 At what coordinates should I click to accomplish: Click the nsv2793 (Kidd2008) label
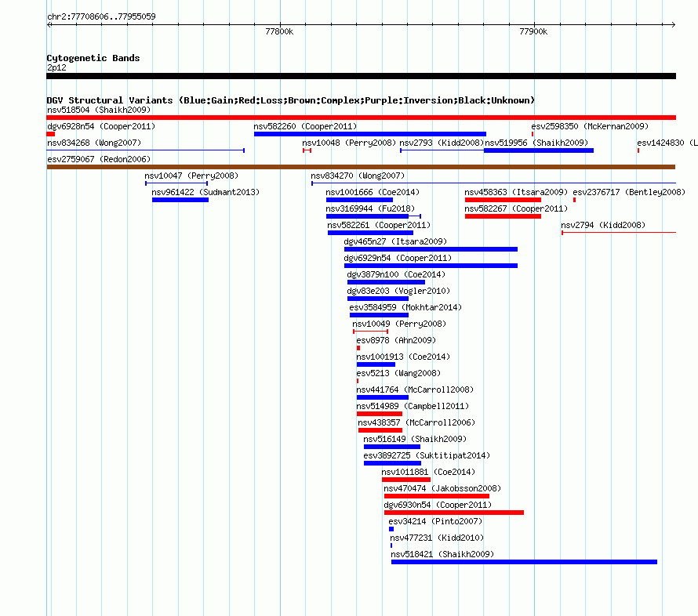(x=441, y=143)
